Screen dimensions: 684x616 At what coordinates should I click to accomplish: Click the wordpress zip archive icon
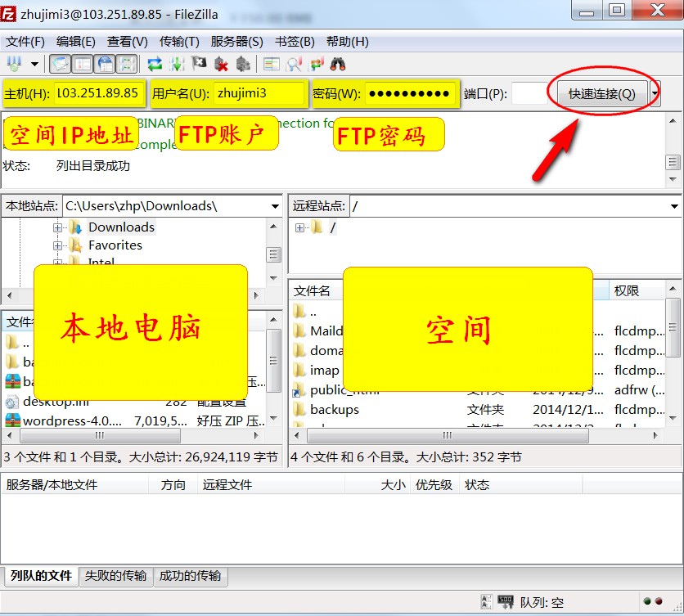tap(12, 420)
